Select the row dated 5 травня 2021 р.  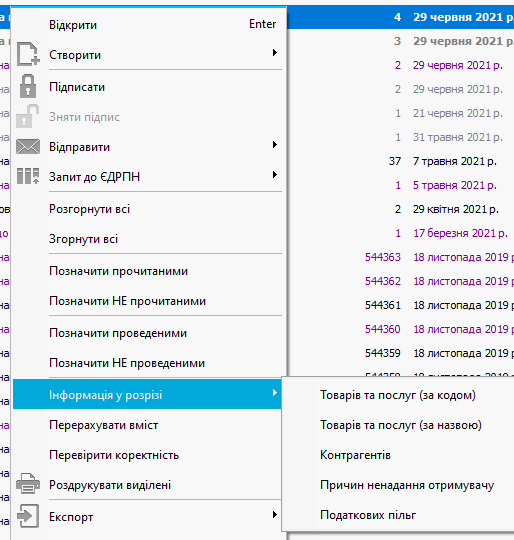coord(400,185)
